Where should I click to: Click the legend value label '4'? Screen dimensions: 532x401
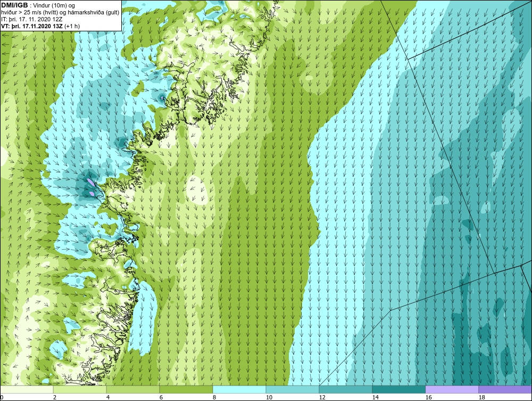108,397
